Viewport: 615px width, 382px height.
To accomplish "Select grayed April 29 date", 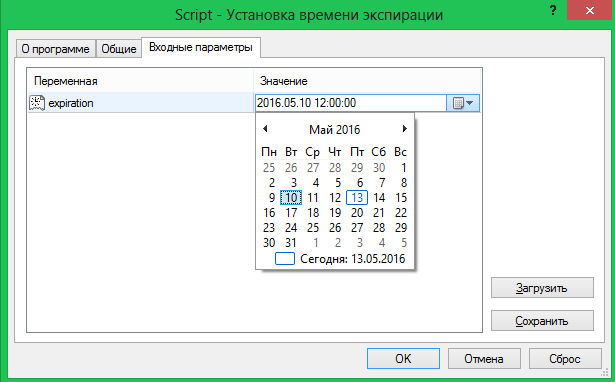I will click(357, 167).
